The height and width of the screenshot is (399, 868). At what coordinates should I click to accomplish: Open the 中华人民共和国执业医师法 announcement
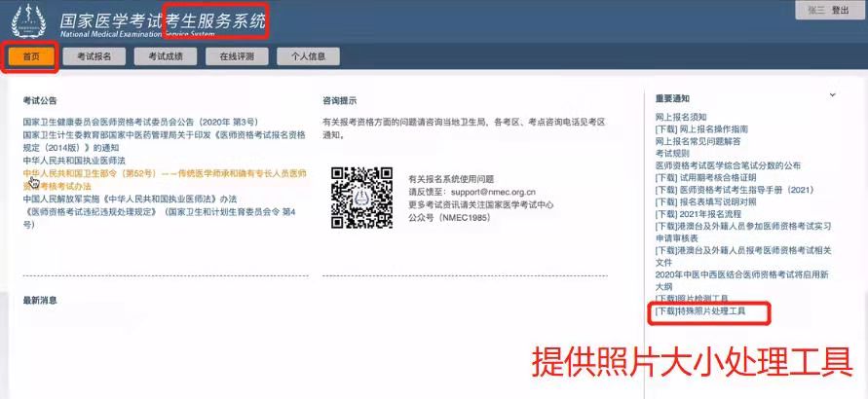74,160
